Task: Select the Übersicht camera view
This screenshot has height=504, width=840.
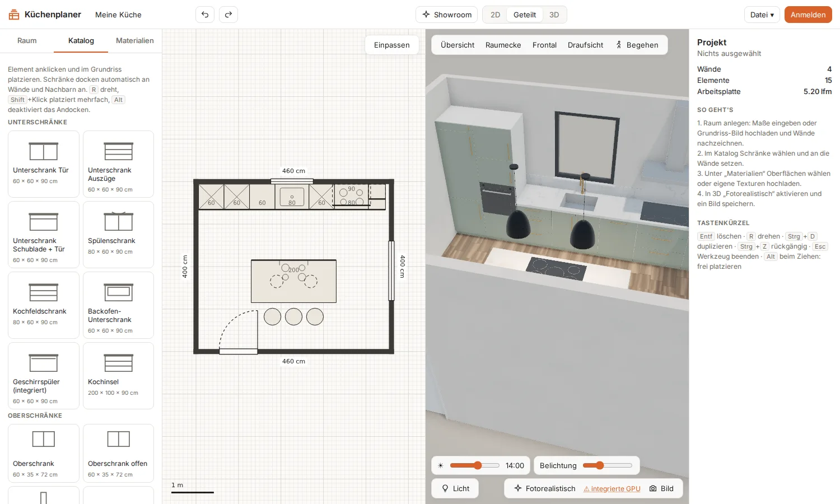Action: pyautogui.click(x=458, y=45)
